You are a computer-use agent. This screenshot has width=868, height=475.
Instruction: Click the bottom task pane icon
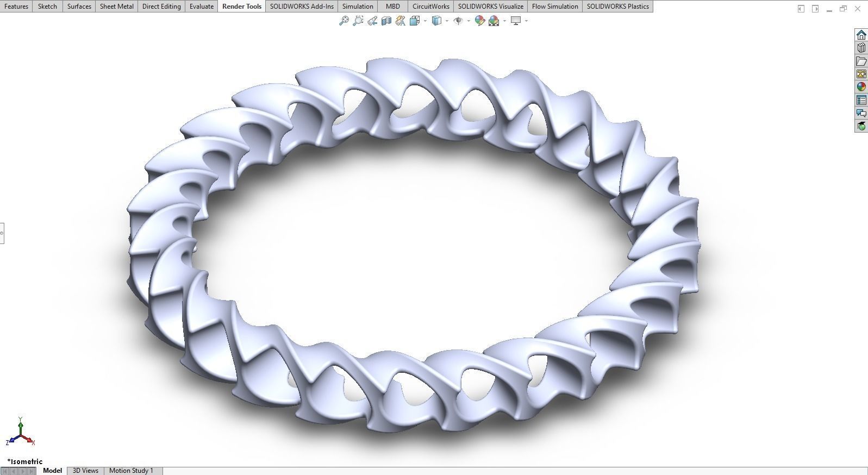click(x=861, y=126)
